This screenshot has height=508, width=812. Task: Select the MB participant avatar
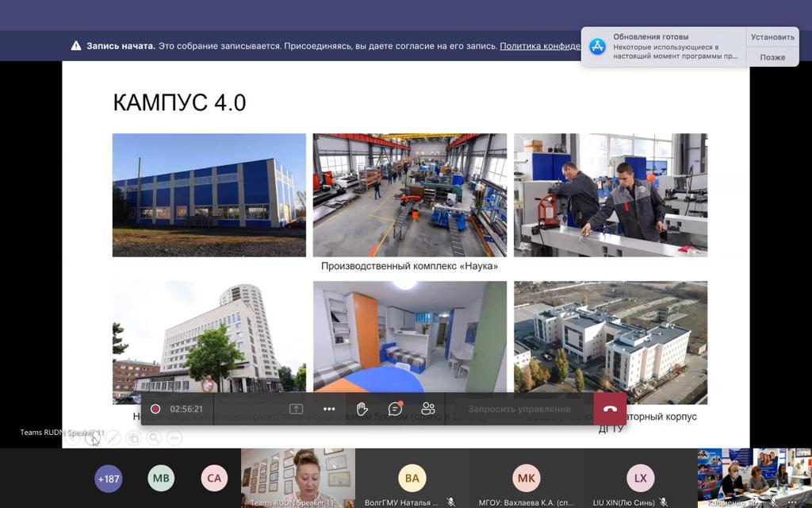(x=161, y=479)
